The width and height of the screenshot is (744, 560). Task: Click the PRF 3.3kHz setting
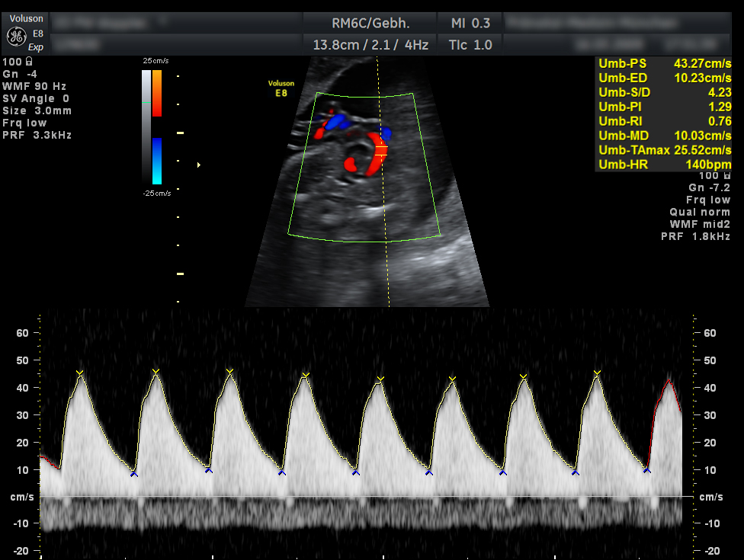tap(37, 135)
